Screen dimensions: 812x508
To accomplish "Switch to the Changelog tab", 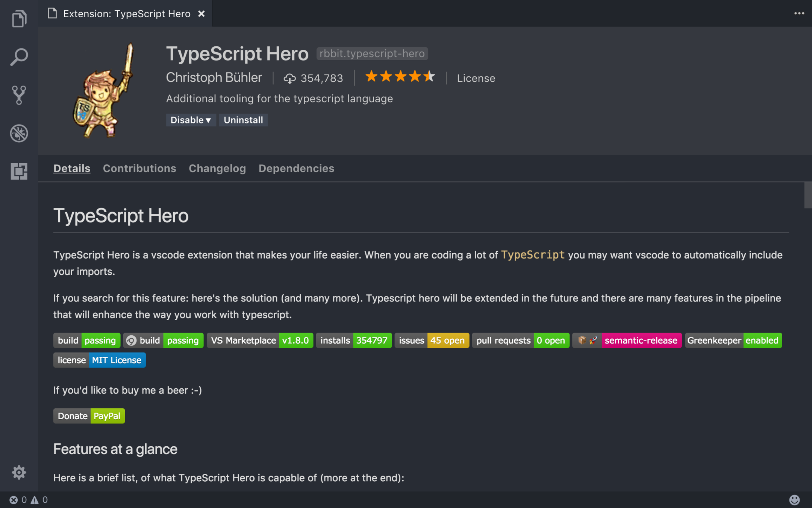I will point(217,168).
